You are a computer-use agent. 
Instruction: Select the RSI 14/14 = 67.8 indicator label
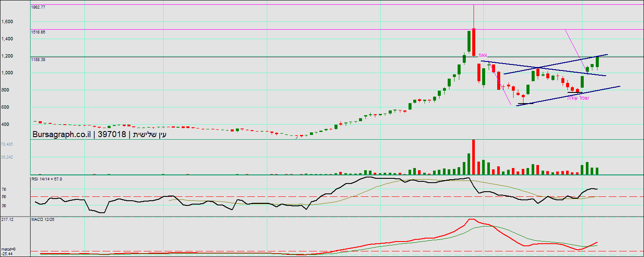point(46,178)
